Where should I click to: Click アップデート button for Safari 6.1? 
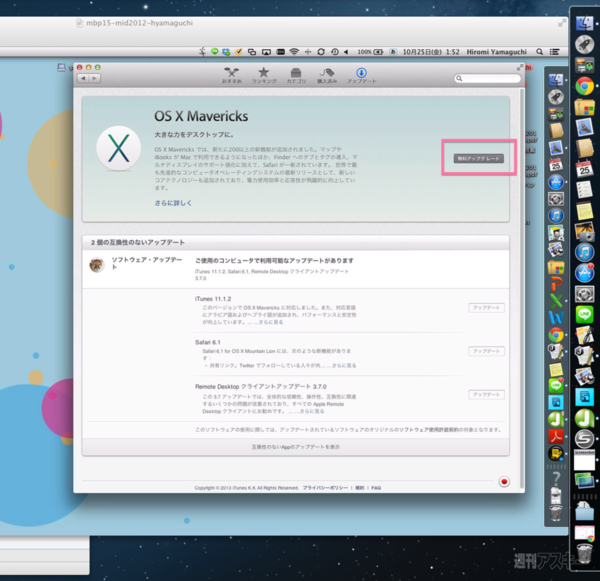click(x=486, y=351)
